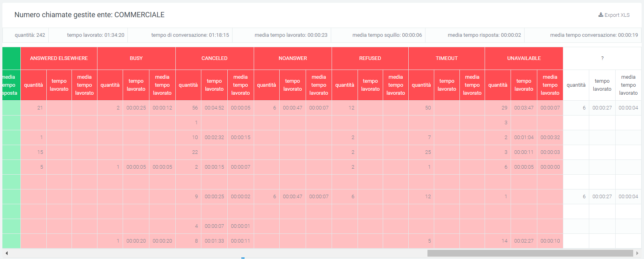Click the tempo lavorato subheader under BUSY
The image size is (644, 259).
point(136,85)
